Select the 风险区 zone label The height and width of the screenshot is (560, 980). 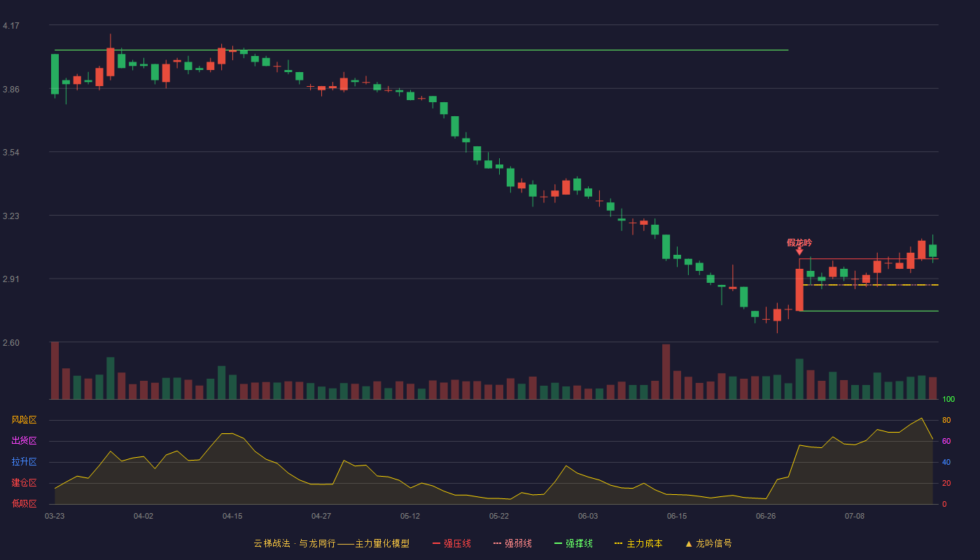pyautogui.click(x=24, y=420)
